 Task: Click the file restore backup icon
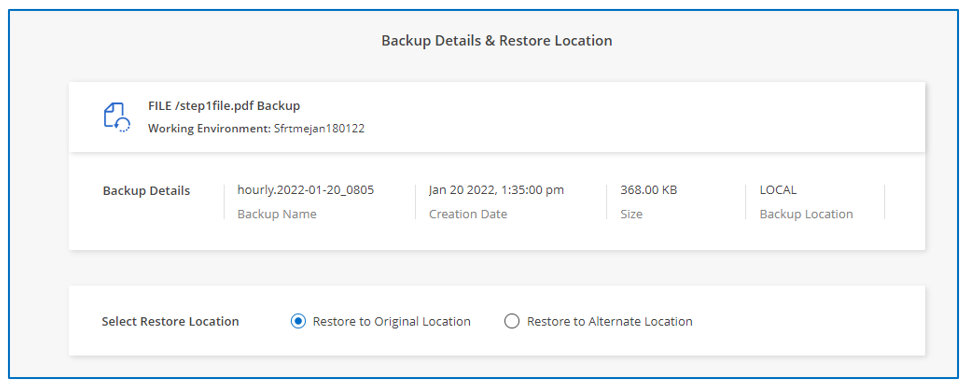[116, 117]
